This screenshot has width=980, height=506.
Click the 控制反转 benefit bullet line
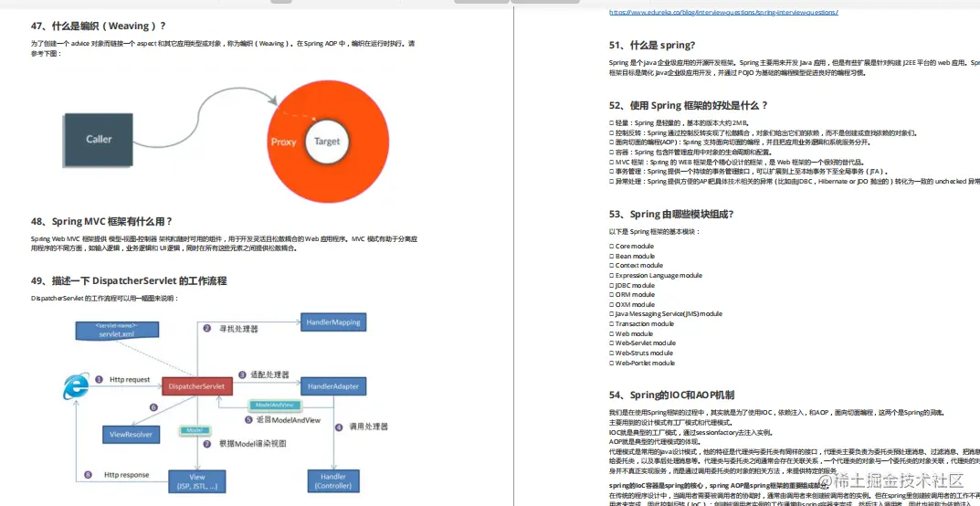click(764, 133)
